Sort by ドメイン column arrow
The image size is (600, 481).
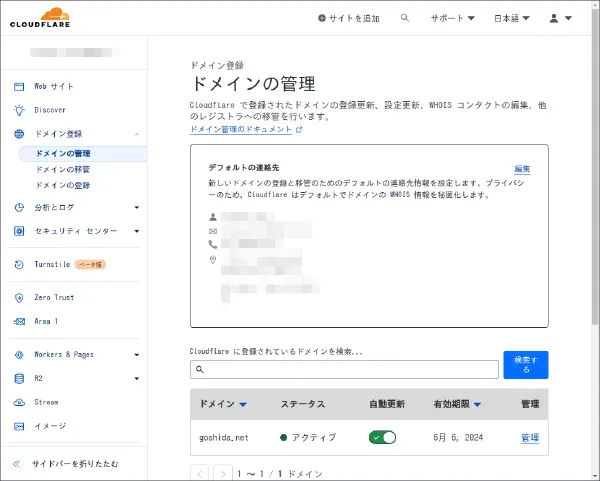(x=243, y=404)
